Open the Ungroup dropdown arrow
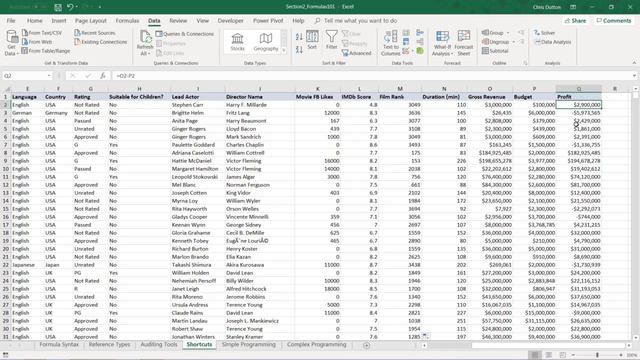640x360 pixels. coord(513,42)
